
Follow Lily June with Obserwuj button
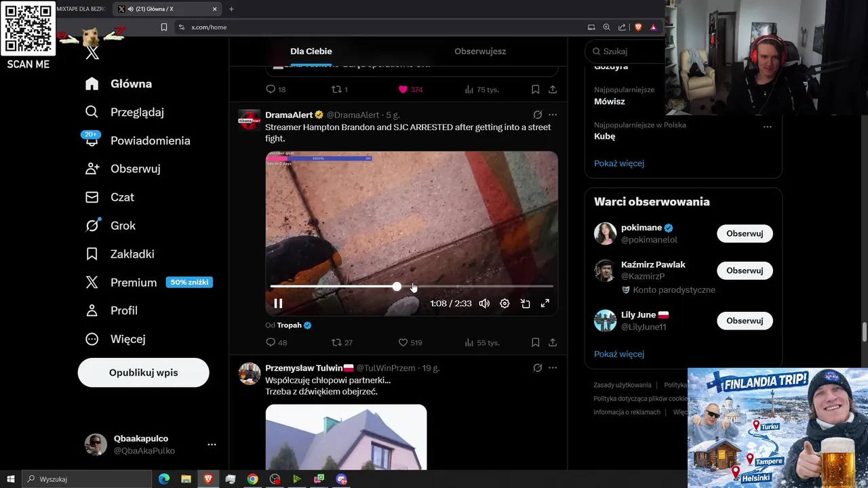pos(745,321)
